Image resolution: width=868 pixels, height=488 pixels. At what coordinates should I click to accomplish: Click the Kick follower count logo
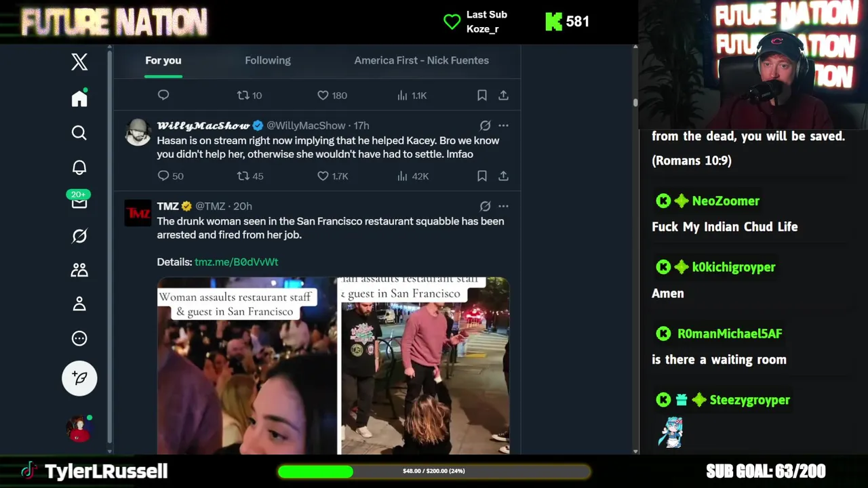(x=553, y=22)
